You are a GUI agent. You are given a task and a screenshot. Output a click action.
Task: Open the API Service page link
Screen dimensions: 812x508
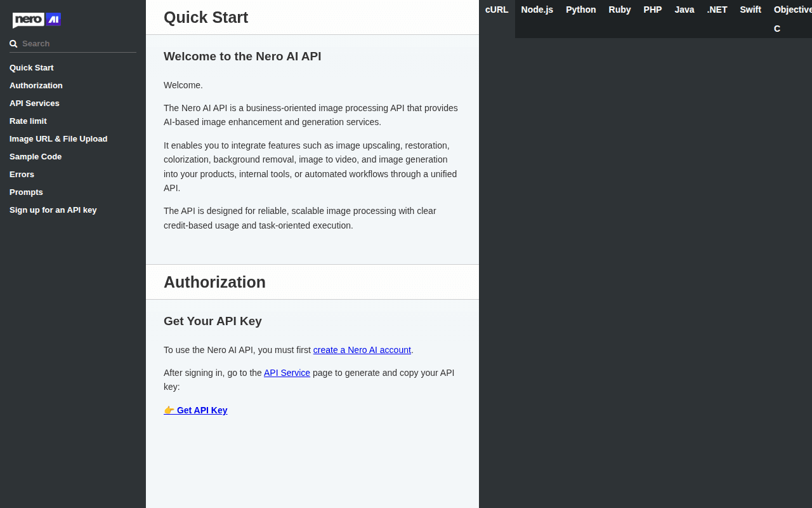pyautogui.click(x=287, y=373)
